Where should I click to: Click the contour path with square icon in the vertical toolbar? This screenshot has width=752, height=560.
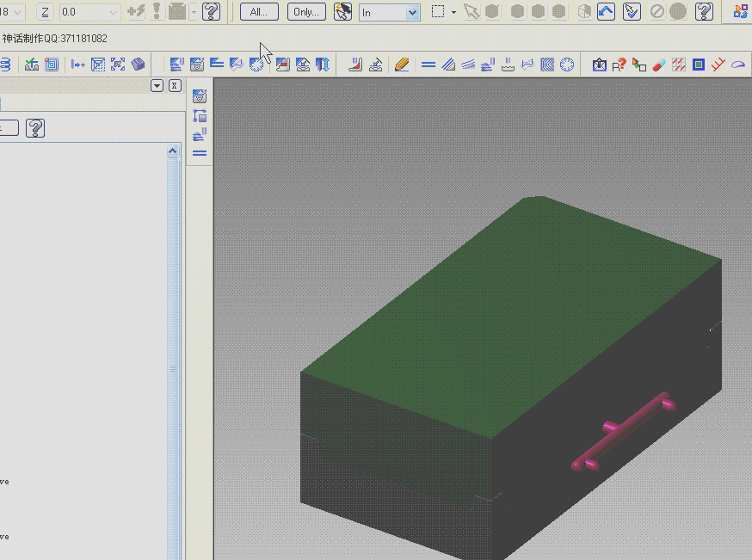click(200, 115)
